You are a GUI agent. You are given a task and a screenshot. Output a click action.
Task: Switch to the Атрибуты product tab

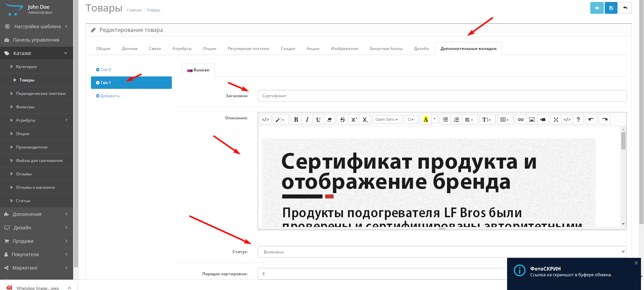pos(182,49)
